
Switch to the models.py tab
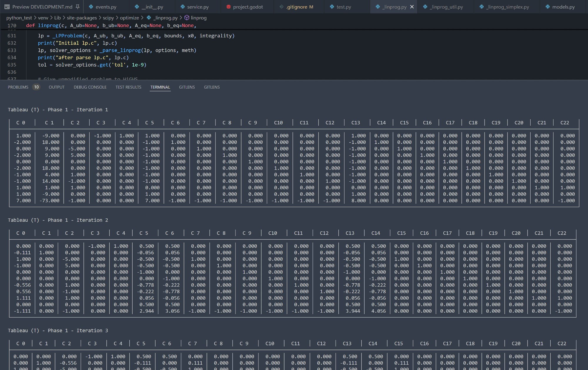[x=563, y=7]
